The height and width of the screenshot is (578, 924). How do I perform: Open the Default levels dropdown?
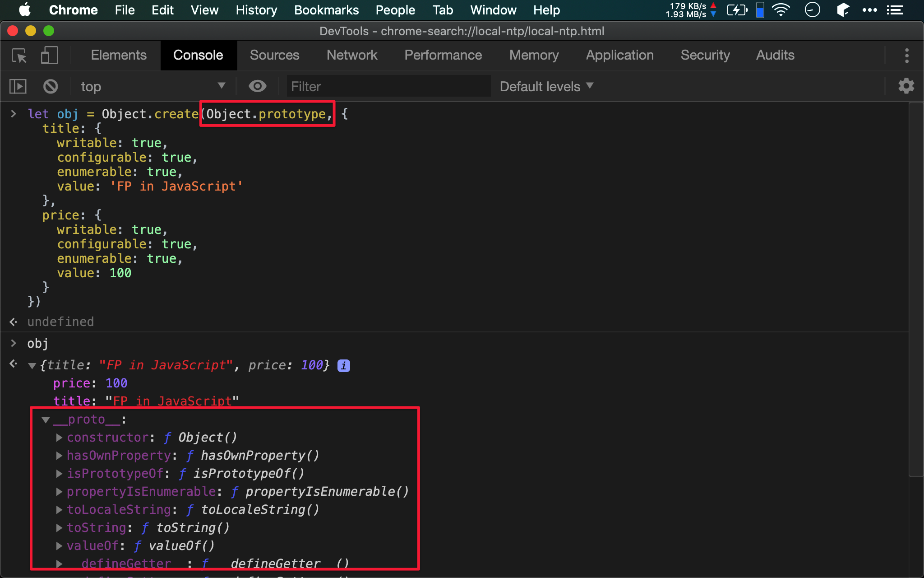546,86
